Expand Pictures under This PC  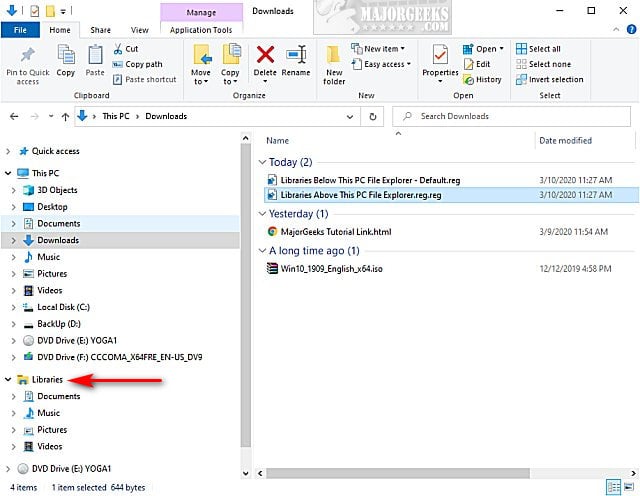click(x=13, y=274)
